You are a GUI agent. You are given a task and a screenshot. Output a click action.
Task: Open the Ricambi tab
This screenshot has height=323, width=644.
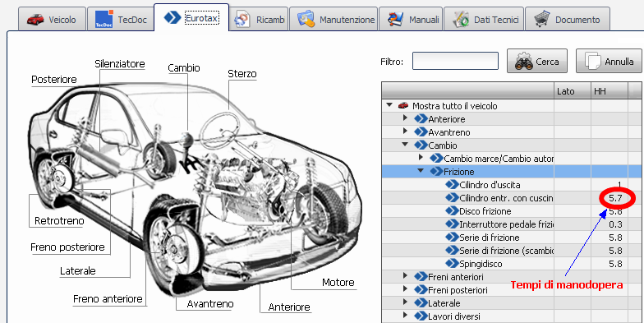(x=259, y=19)
